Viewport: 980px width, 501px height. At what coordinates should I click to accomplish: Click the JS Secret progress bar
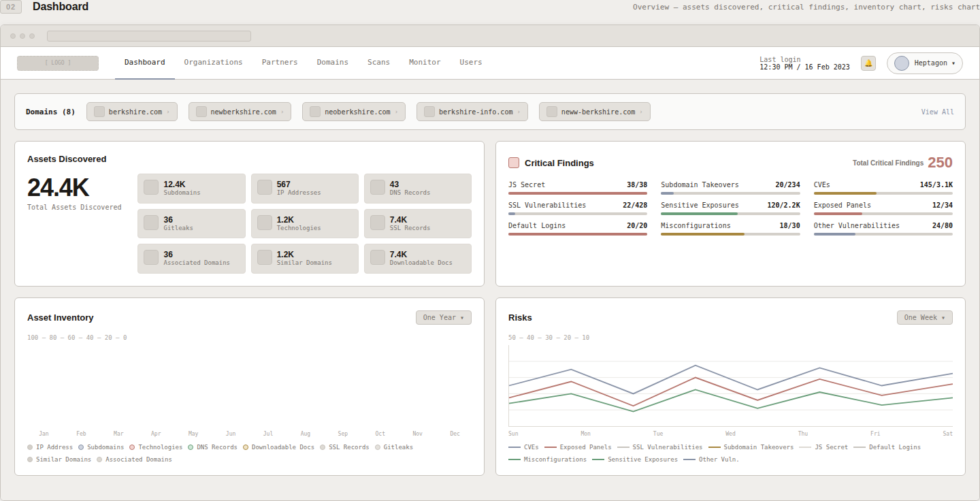[x=577, y=193]
